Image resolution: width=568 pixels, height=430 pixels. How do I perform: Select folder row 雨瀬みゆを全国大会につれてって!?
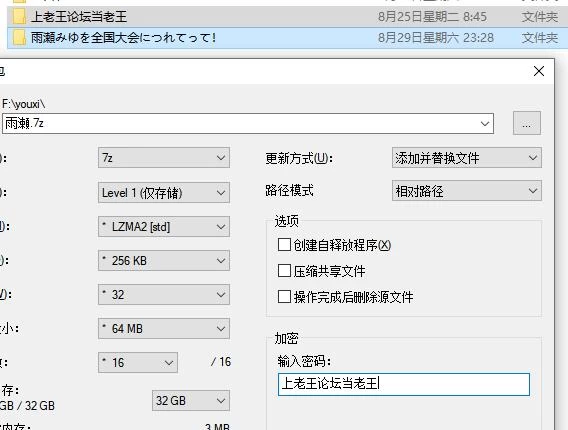[x=288, y=38]
